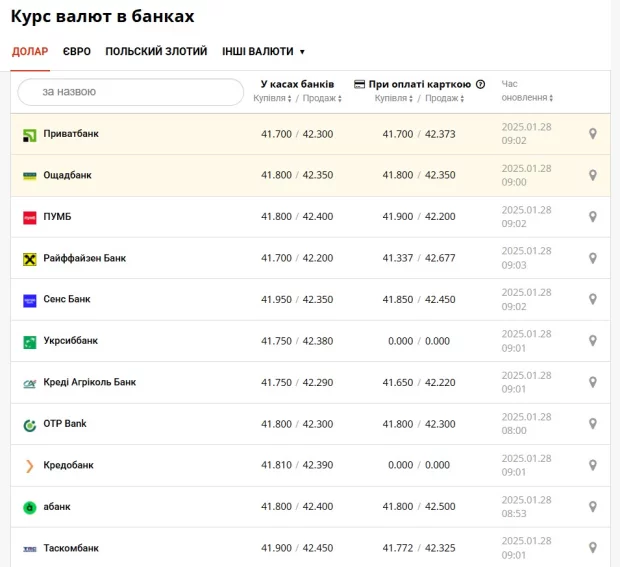Open the Креді Агріколь Банк link

click(89, 382)
